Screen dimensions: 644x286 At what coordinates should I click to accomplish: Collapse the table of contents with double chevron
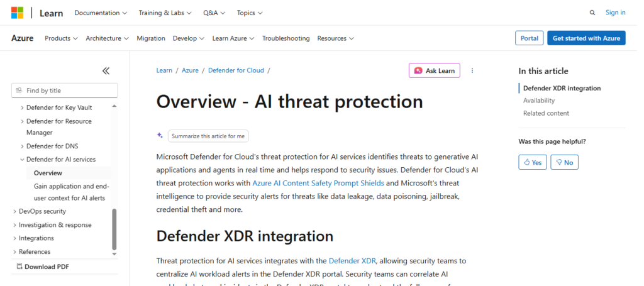pyautogui.click(x=106, y=71)
